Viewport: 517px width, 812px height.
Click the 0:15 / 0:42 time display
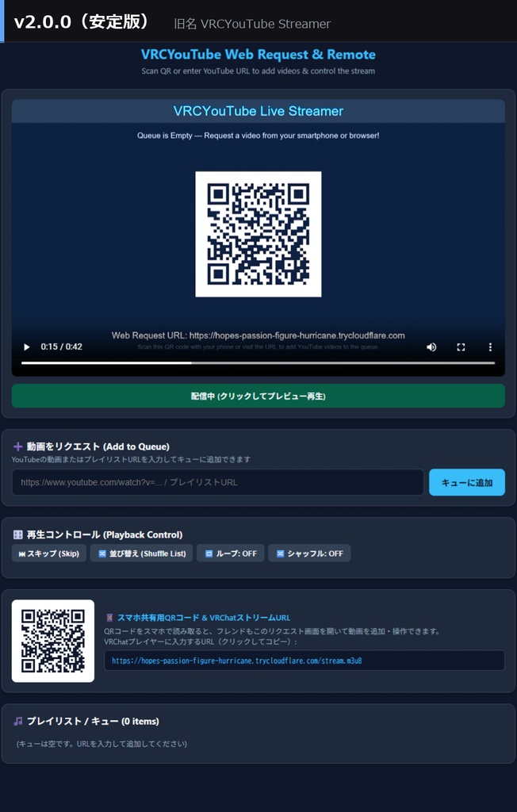62,347
